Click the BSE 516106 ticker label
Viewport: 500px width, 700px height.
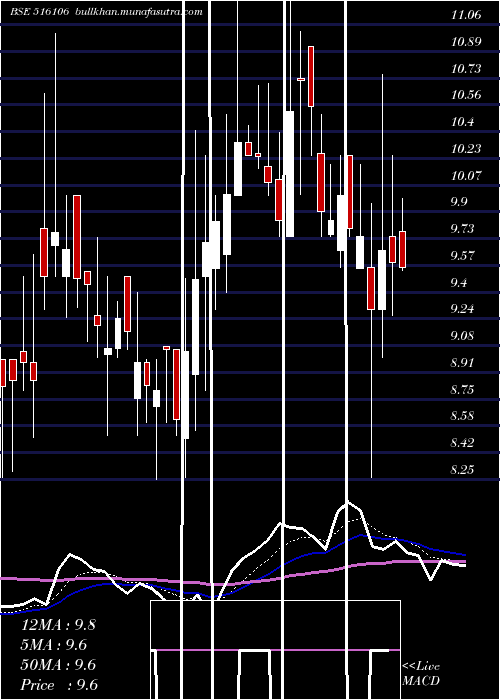coord(40,12)
